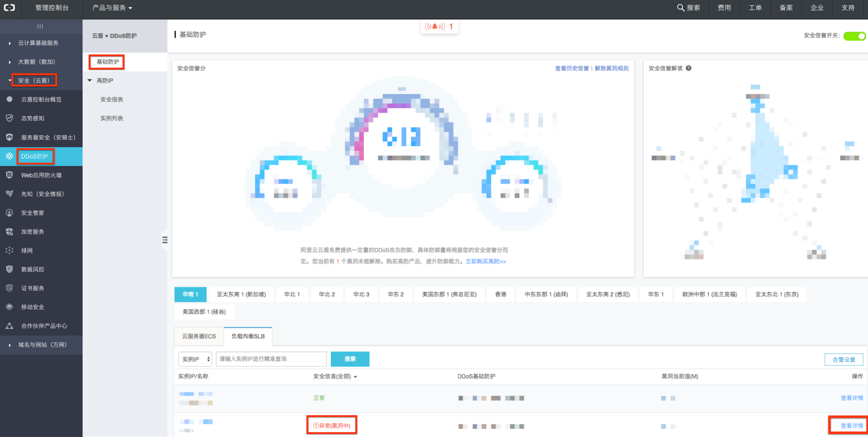
Task: Switch to the 华东 1 region tab
Action: [656, 294]
